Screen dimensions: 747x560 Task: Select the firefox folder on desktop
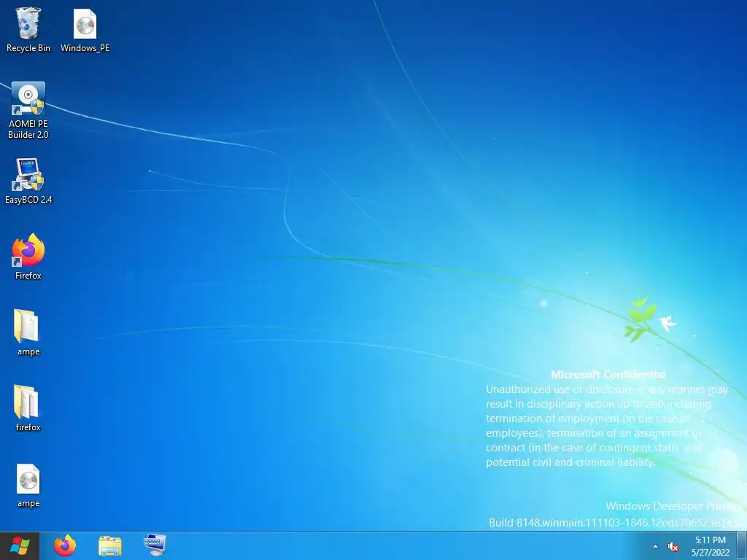click(28, 408)
